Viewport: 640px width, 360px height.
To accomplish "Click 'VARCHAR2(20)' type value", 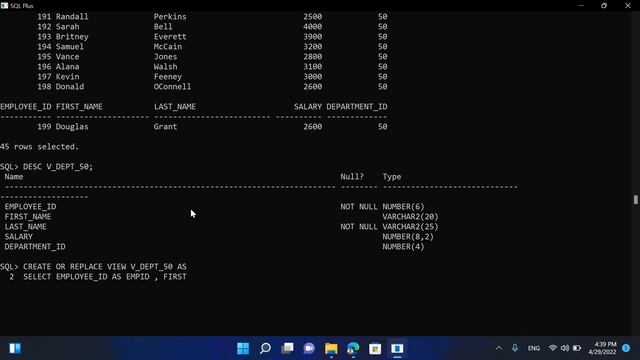I will [x=410, y=217].
